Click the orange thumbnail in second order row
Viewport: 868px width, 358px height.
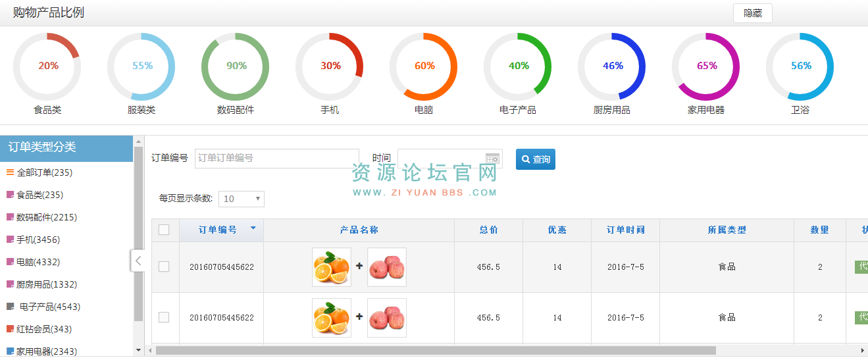[x=332, y=318]
